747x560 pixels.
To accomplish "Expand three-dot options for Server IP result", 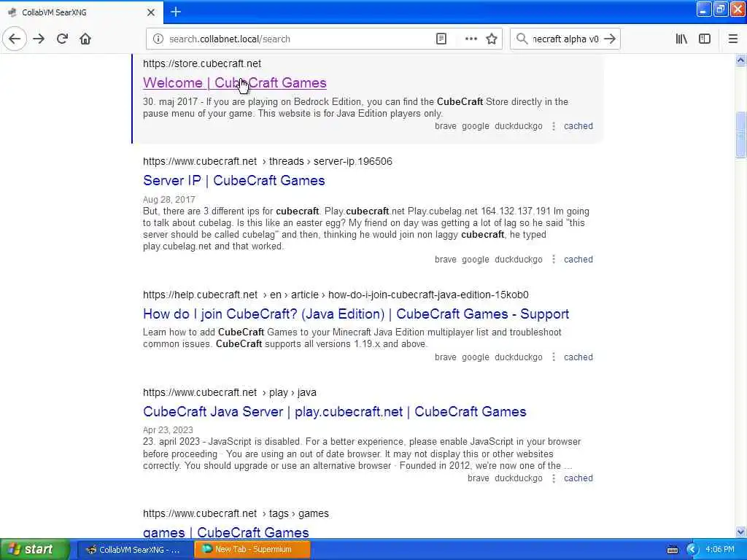I will pyautogui.click(x=553, y=260).
